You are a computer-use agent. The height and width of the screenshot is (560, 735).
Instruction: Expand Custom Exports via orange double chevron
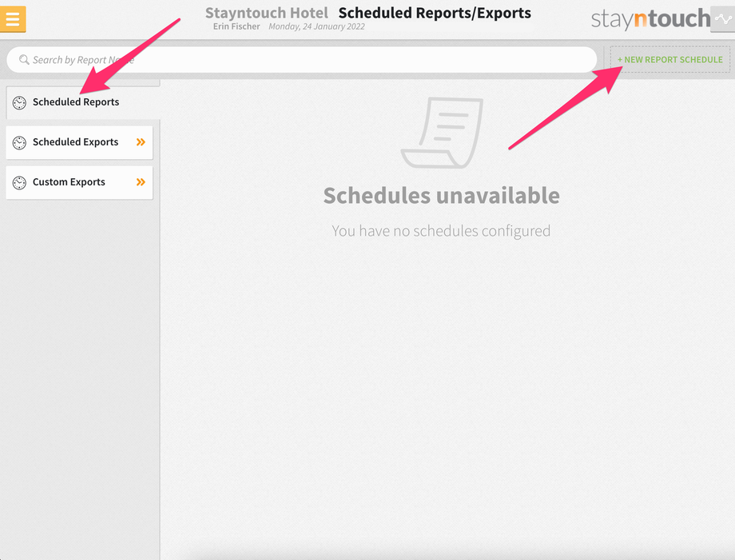tap(141, 182)
